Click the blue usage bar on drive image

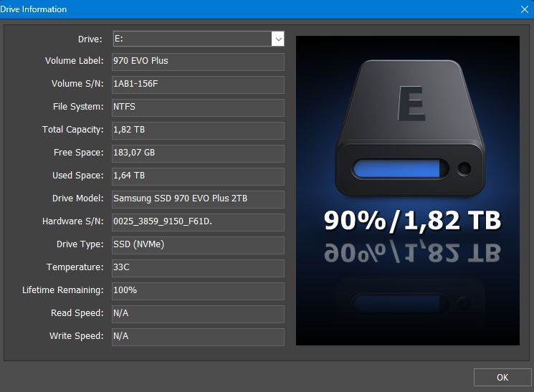pos(395,169)
